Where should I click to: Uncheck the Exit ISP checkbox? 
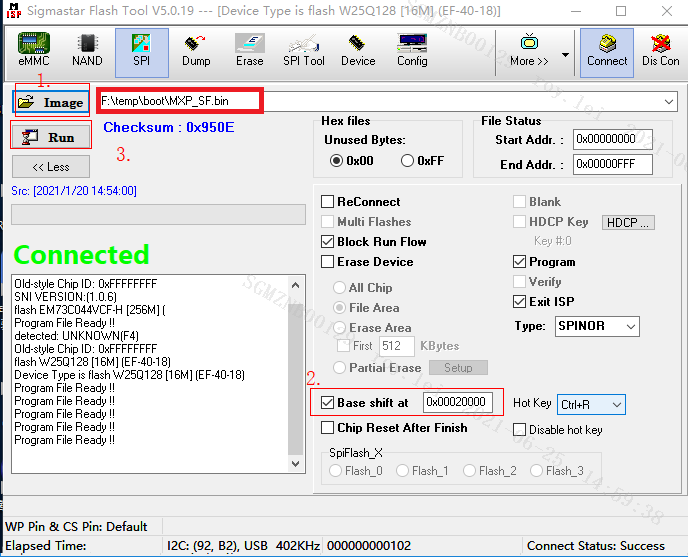coord(520,302)
